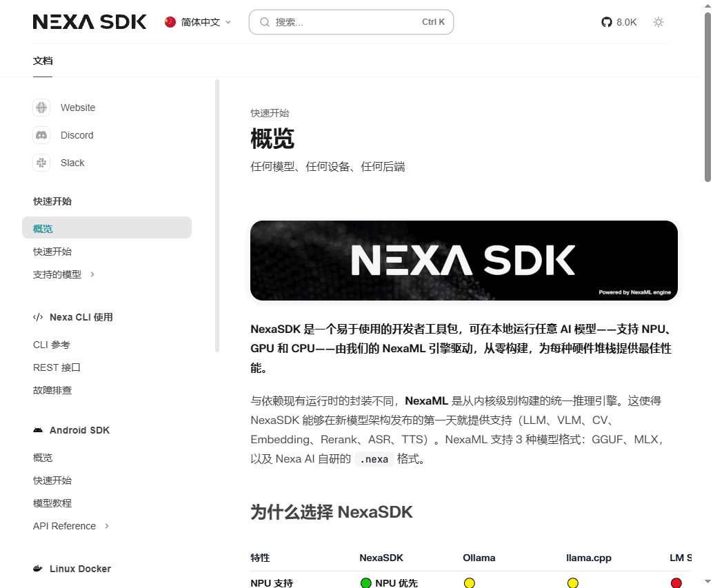This screenshot has height=588, width=713.
Task: Click the Slack icon in sidebar
Action: [x=41, y=163]
